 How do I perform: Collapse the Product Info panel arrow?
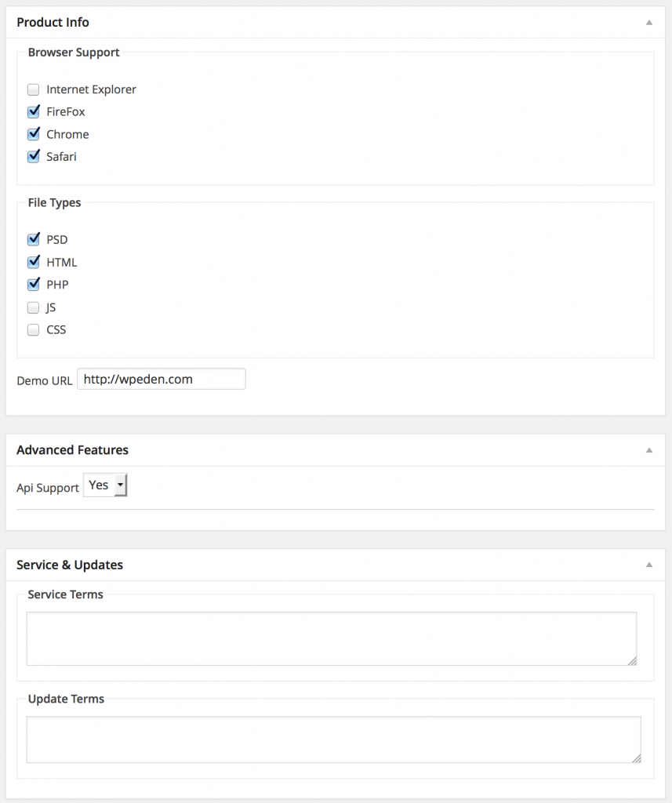point(649,23)
